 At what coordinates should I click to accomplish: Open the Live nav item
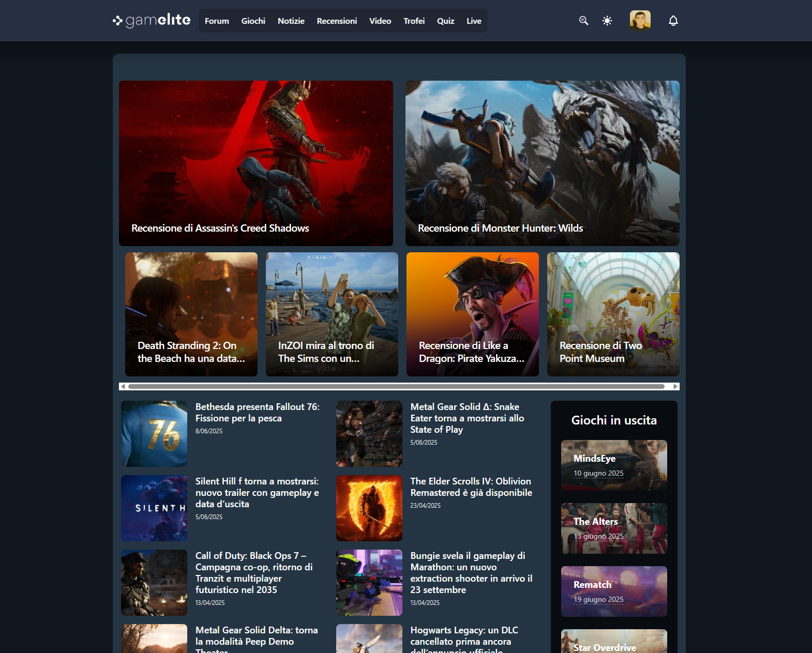474,21
